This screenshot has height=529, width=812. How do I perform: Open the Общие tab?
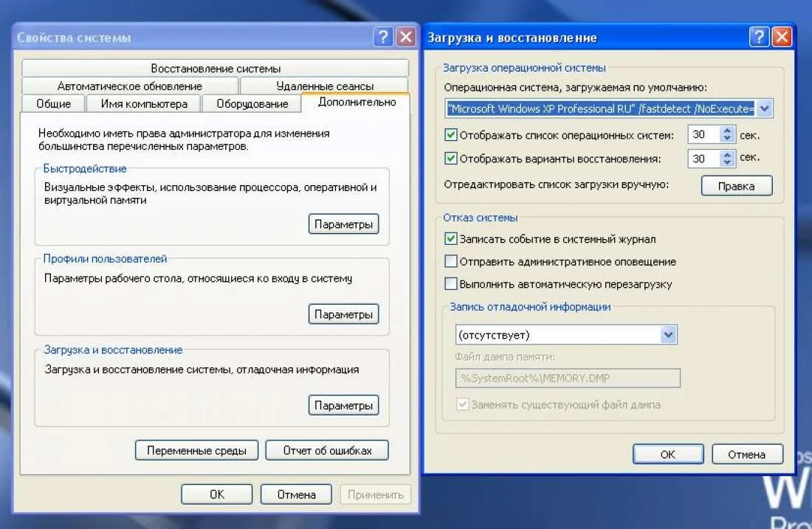click(x=53, y=103)
